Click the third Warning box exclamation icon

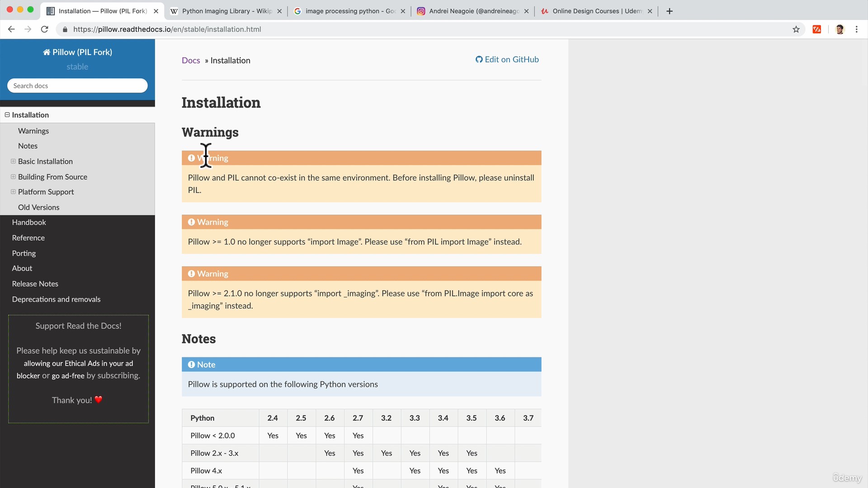click(191, 273)
